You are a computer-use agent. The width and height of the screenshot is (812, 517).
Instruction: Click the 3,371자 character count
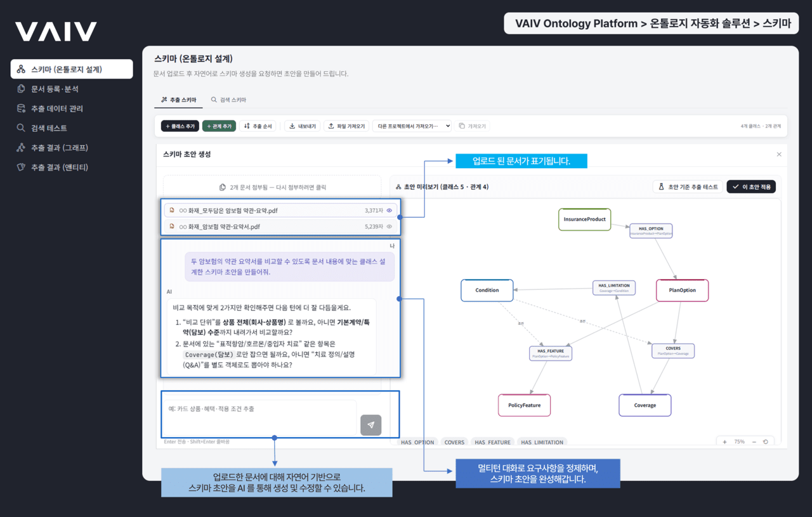click(374, 211)
